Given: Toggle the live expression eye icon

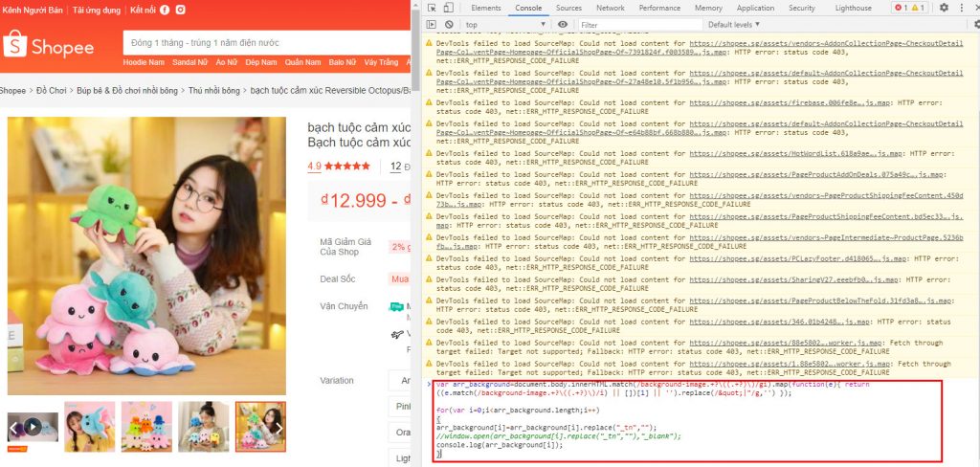Looking at the screenshot, I should tap(563, 24).
